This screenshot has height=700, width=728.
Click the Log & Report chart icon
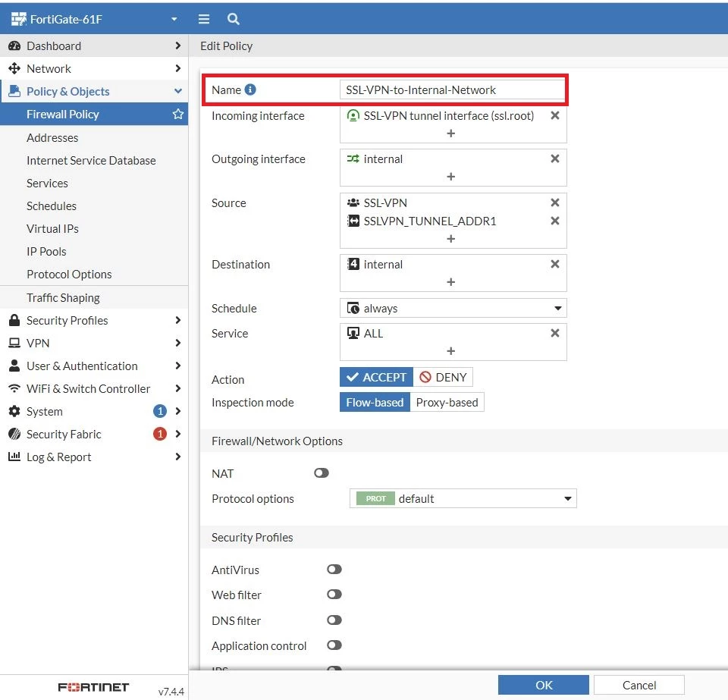[14, 457]
